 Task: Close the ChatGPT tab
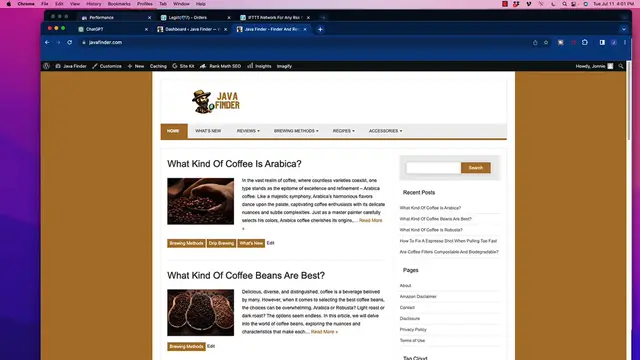[146, 29]
